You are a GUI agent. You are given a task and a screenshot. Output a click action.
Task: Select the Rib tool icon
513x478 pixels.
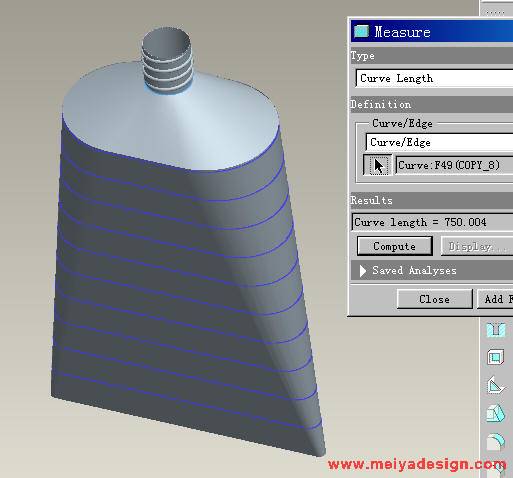coord(496,386)
